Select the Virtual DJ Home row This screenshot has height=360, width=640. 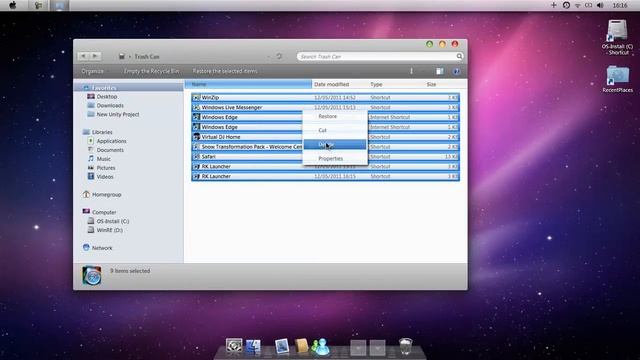coord(325,137)
